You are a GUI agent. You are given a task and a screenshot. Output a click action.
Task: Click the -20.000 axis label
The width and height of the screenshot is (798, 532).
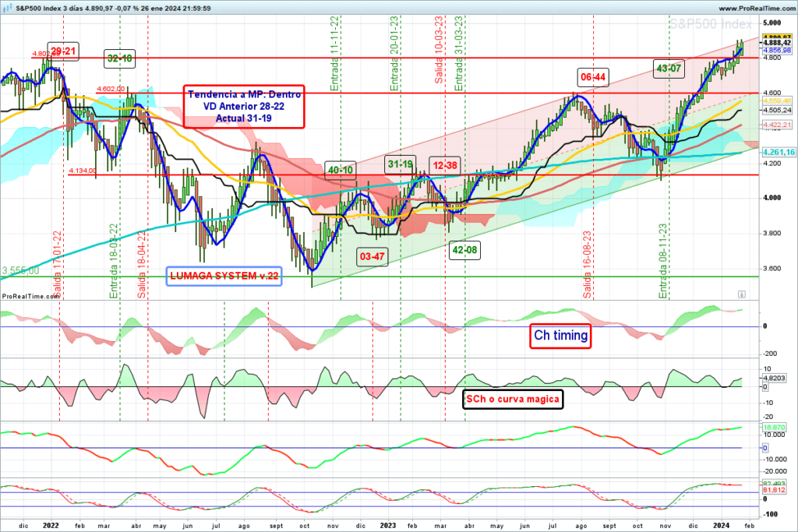(774, 471)
